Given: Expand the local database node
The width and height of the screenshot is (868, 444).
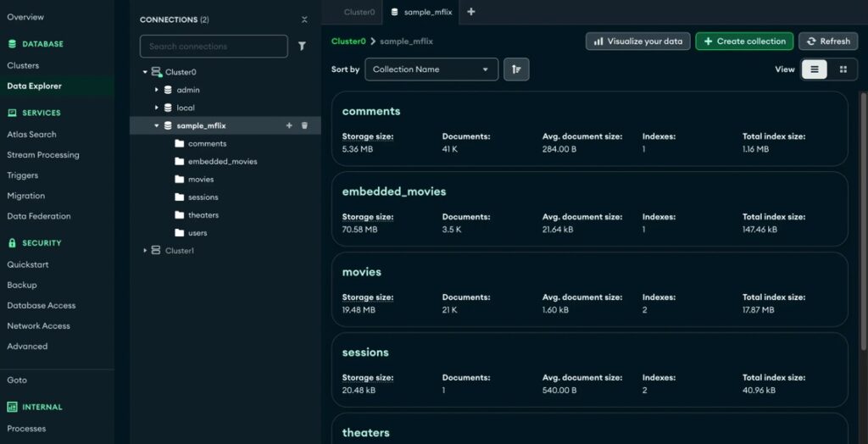Looking at the screenshot, I should tap(157, 108).
